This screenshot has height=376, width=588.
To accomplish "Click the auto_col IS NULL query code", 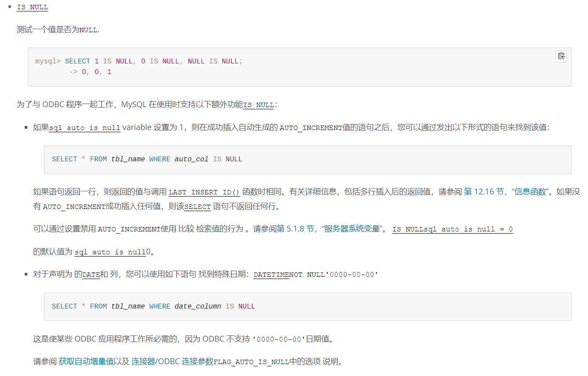I will [x=147, y=159].
